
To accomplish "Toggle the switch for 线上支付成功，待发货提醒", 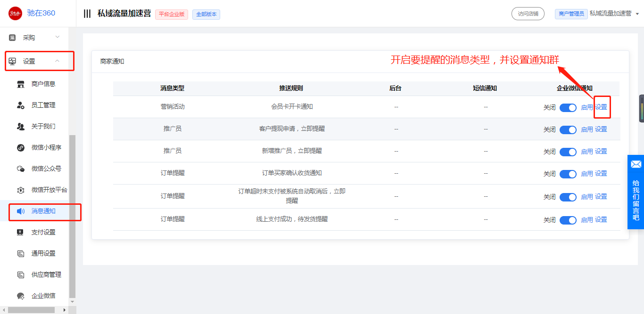I will tap(568, 220).
